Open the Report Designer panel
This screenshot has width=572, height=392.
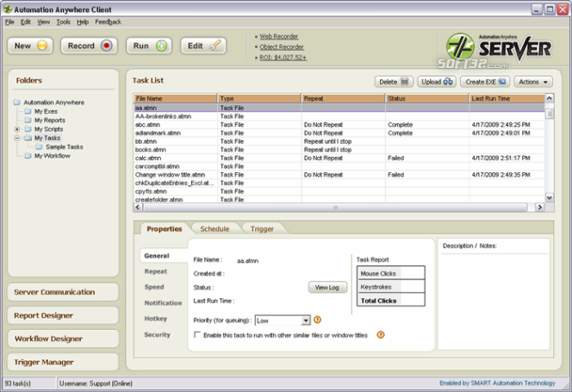pos(63,315)
